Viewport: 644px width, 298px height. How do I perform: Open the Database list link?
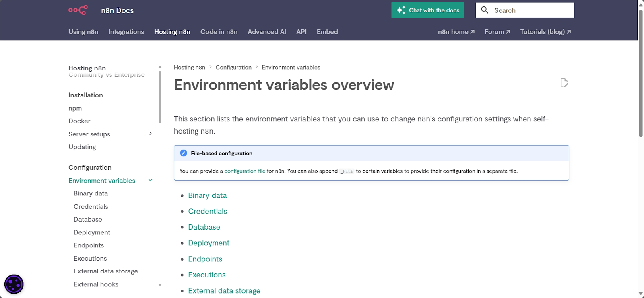204,227
